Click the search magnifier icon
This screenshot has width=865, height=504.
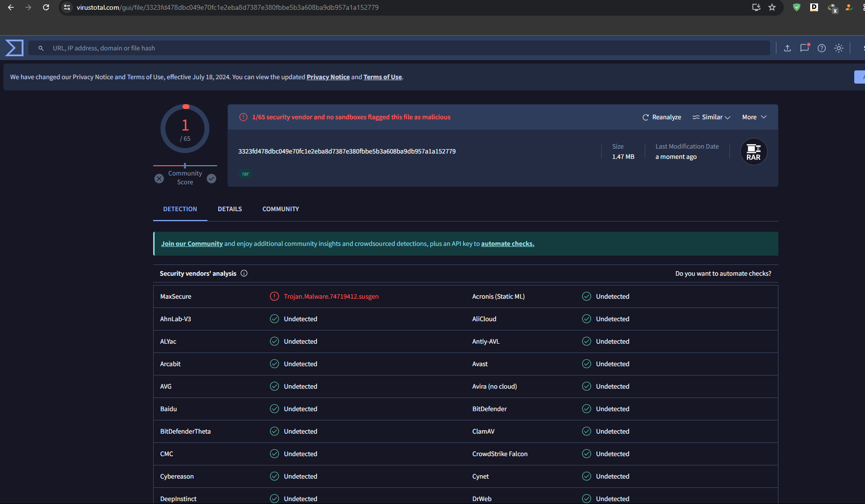41,48
